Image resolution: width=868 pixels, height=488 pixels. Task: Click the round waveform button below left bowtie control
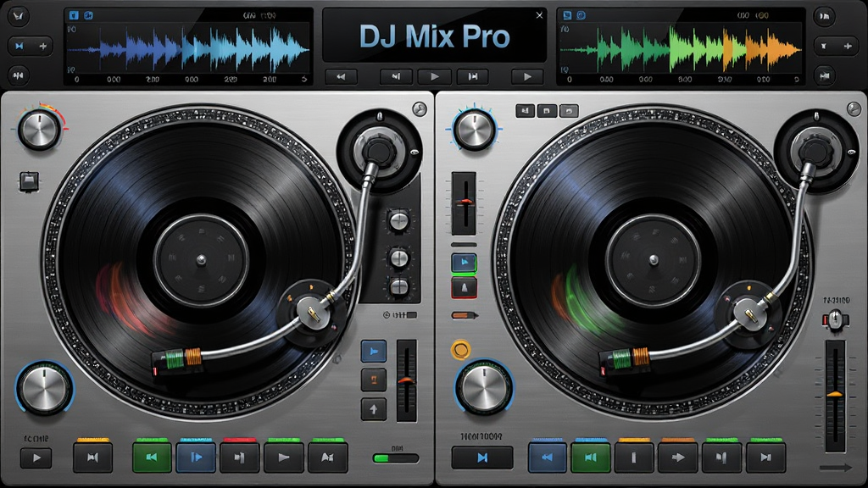(x=19, y=75)
